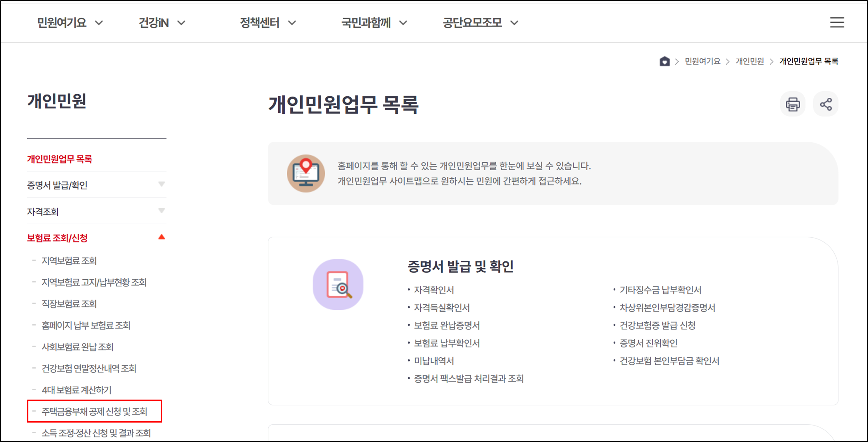Expand the 증명서 발급/확인 sidebar arrow
The height and width of the screenshot is (442, 868).
click(162, 184)
